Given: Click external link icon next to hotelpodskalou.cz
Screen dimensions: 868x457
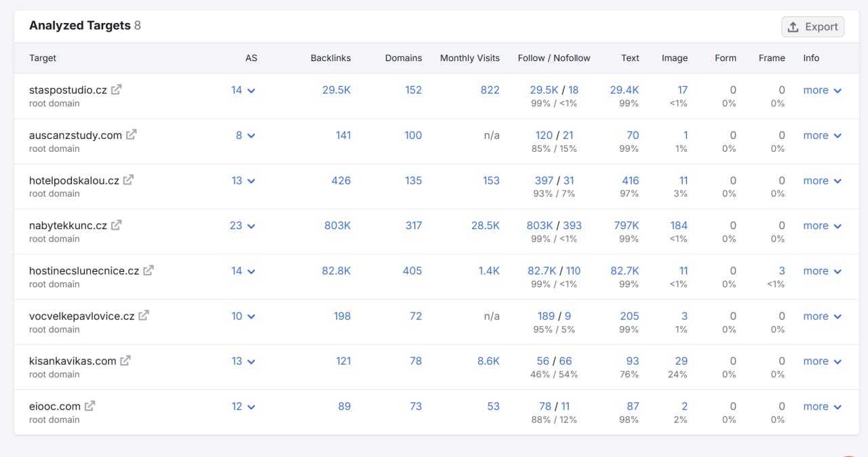Looking at the screenshot, I should pyautogui.click(x=128, y=180).
